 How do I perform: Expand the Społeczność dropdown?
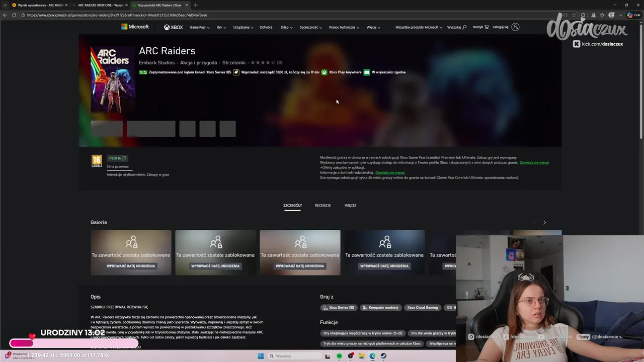click(x=310, y=27)
